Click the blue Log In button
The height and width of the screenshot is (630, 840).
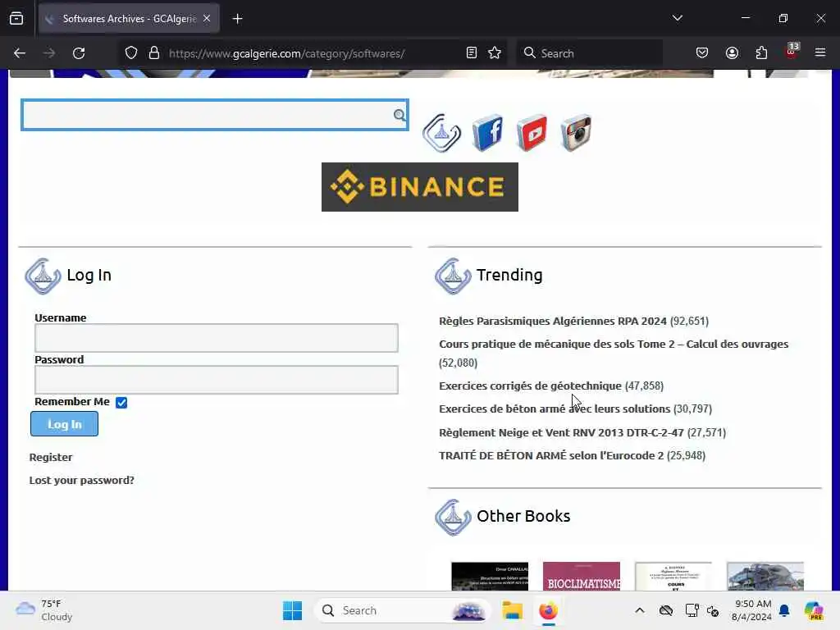[x=64, y=424]
